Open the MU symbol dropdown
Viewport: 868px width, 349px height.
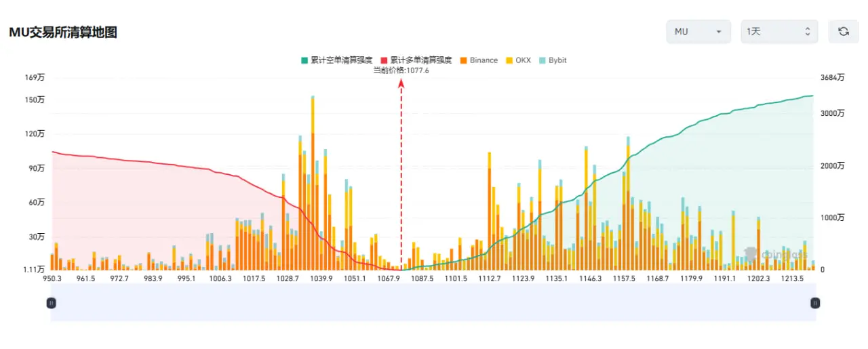698,31
